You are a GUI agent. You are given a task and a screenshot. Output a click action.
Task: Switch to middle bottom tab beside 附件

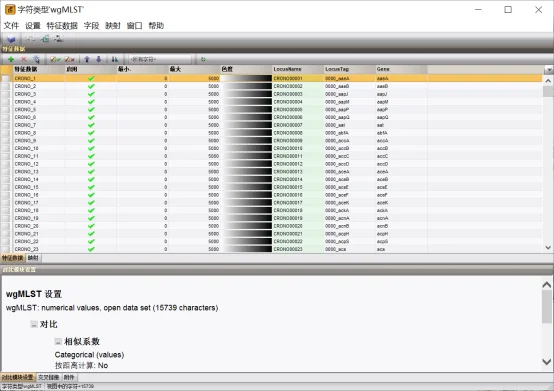(x=49, y=377)
